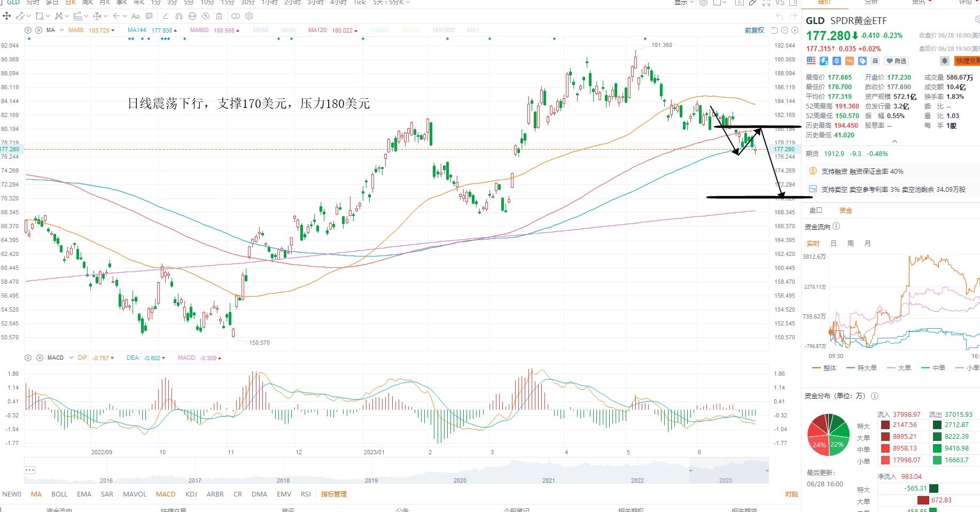Screen dimensions: 980x512
Task: Switch to 月K monthly chart
Action: [x=105, y=3]
